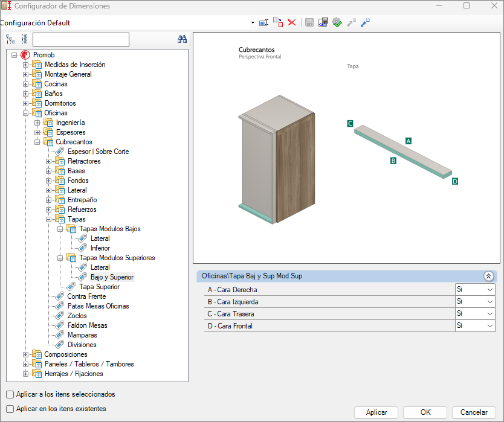Viewport: 504px width, 422px height.
Task: Open the 'D - Cara Frontal' dropdown
Action: point(489,326)
